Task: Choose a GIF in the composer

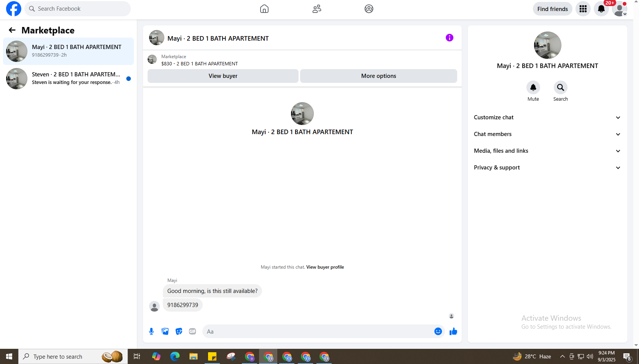Action: coord(192,331)
